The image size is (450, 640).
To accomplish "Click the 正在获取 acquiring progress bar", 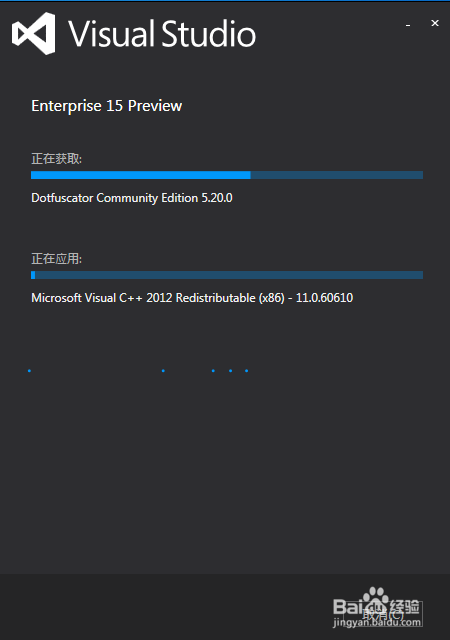I will click(x=227, y=175).
